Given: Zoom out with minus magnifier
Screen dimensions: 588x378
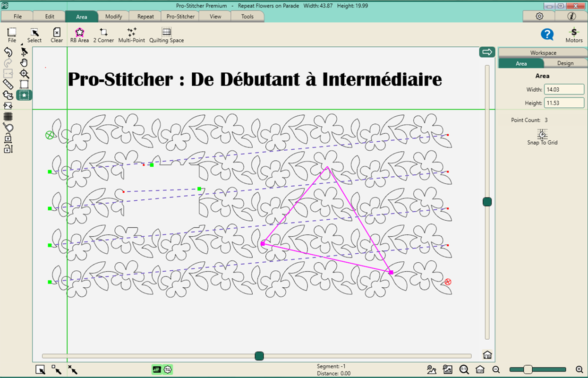Looking at the screenshot, I should [496, 369].
